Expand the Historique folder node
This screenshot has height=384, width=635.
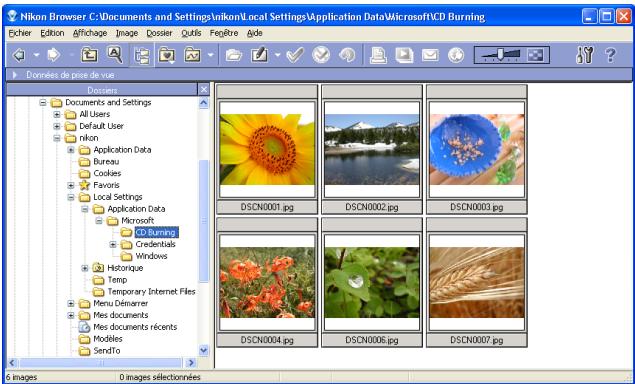[x=85, y=268]
